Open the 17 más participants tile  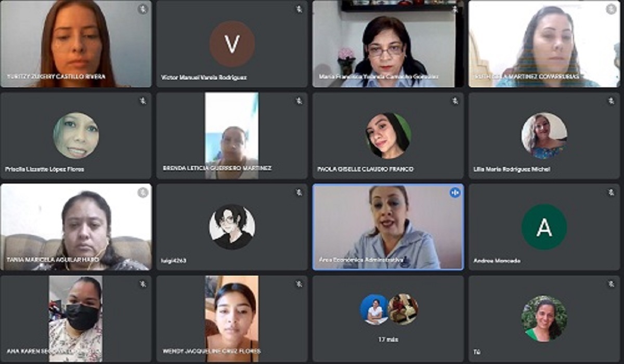click(388, 319)
